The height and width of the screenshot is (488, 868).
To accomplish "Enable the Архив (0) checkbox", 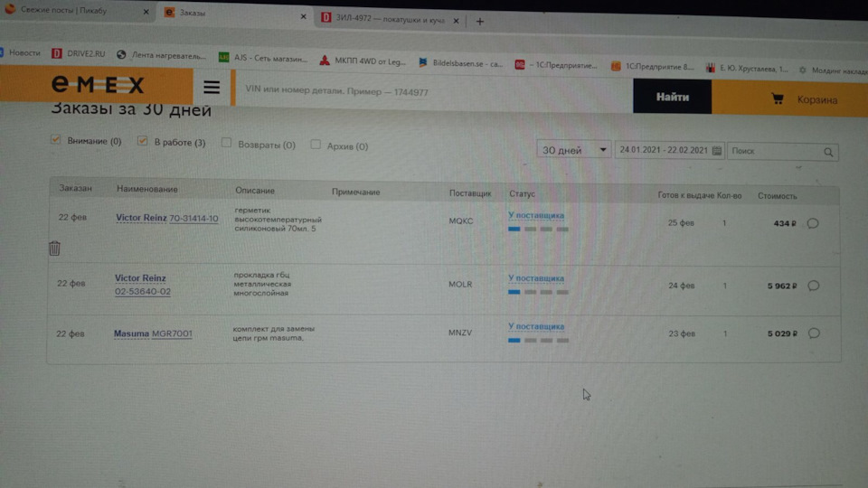I will 316,145.
